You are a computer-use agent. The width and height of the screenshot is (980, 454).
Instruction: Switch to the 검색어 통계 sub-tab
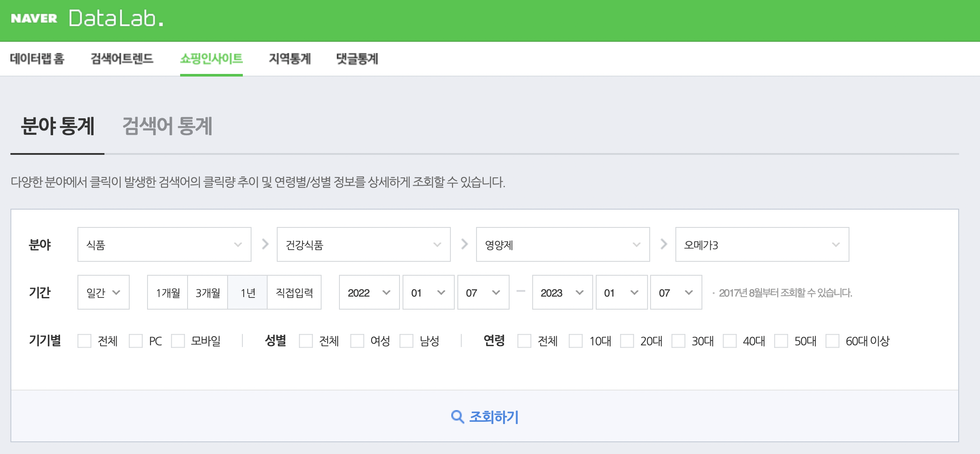pyautogui.click(x=167, y=126)
